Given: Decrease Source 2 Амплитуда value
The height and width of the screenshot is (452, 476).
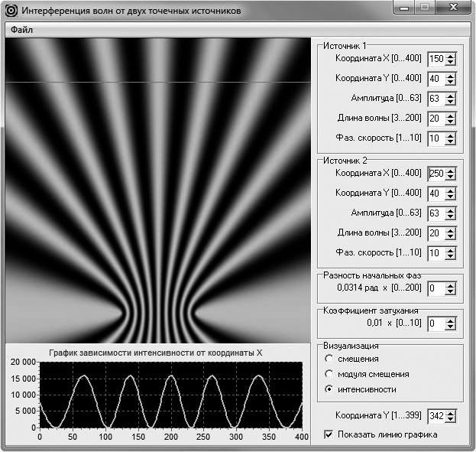Looking at the screenshot, I should (x=451, y=217).
